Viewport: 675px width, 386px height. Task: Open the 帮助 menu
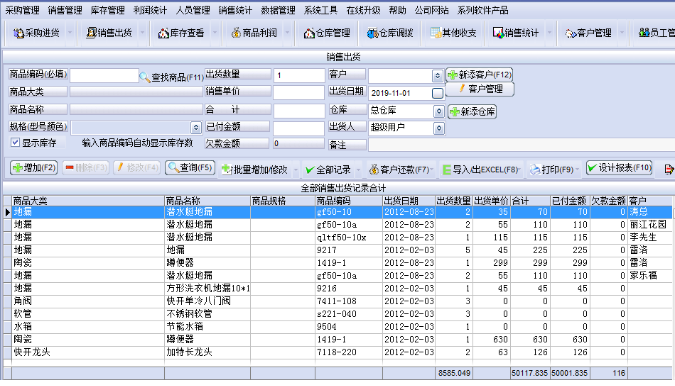point(397,10)
